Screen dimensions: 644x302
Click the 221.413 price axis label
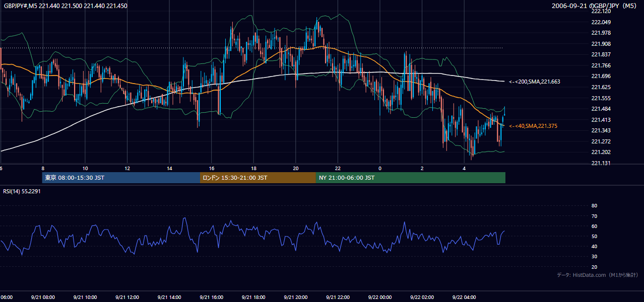coord(601,120)
